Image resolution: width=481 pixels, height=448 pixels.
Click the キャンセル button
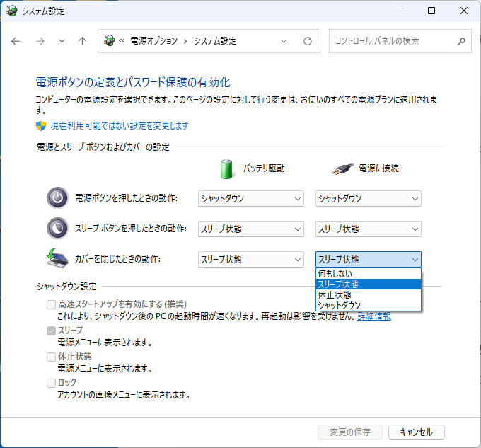[x=416, y=432]
